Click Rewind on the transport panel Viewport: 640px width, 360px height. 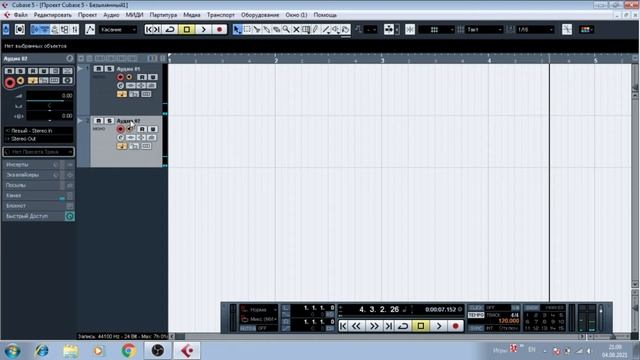pos(356,326)
